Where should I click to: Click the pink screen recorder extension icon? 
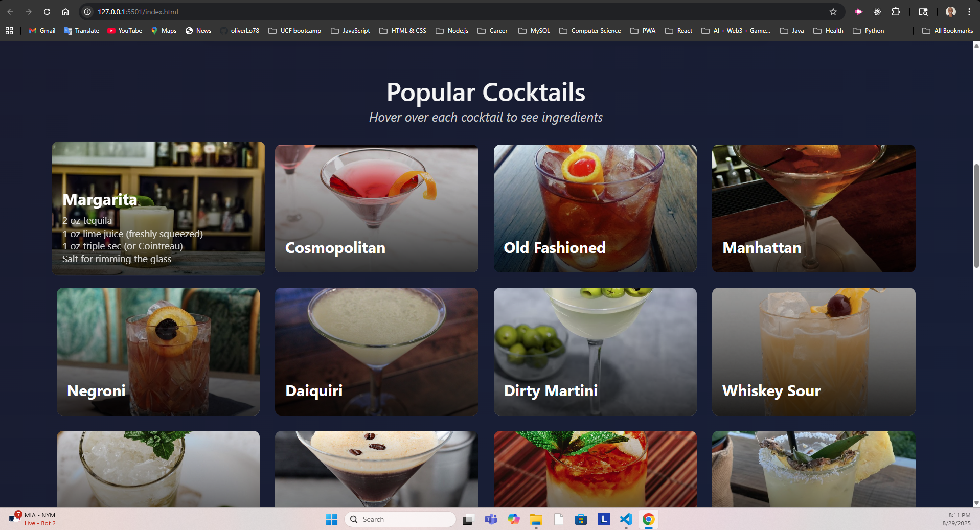point(858,11)
